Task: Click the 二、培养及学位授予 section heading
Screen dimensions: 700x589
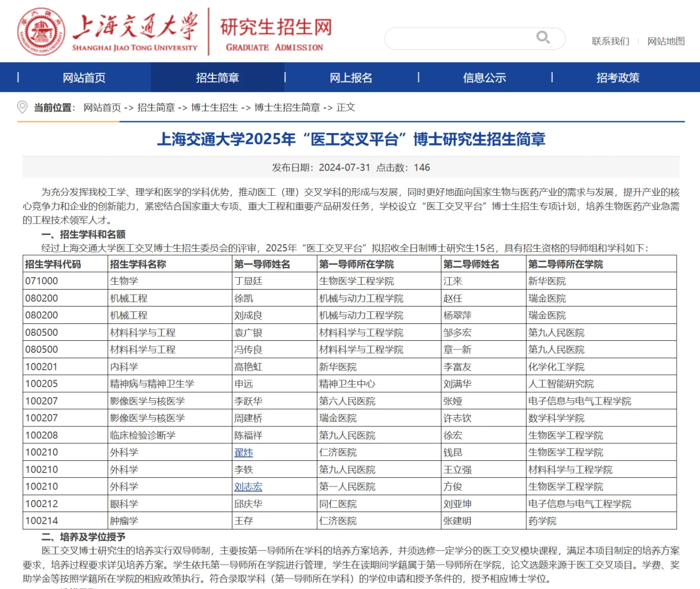Action: 83,537
